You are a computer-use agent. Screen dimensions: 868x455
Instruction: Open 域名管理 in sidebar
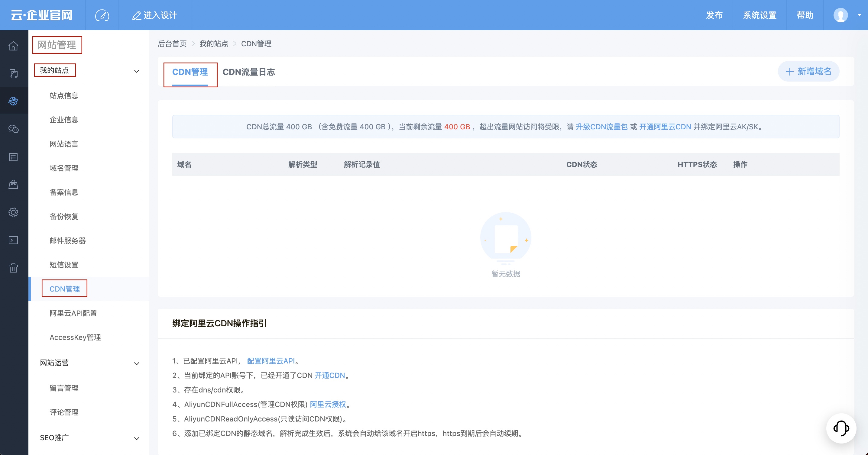(x=64, y=168)
